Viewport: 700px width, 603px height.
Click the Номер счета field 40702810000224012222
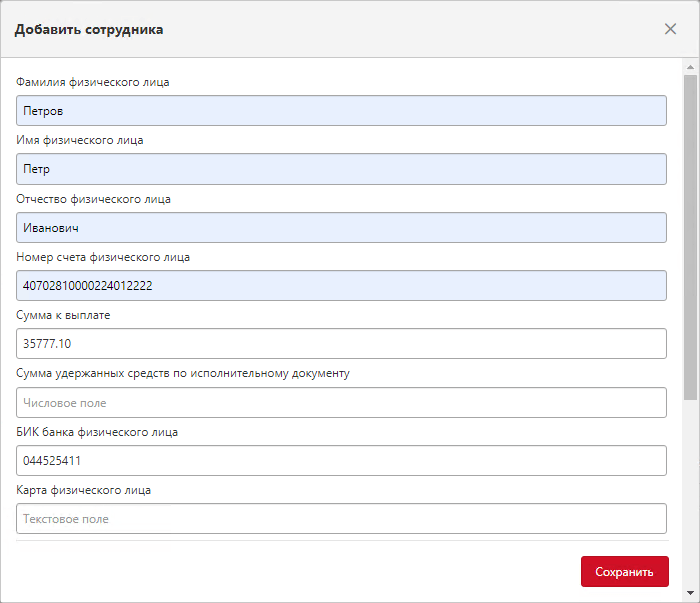pos(342,286)
